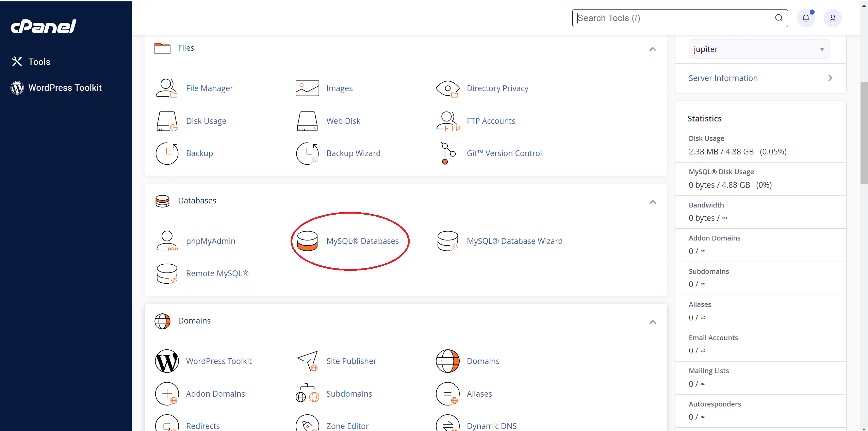Open the phpMyAdmin link
868x431 pixels.
[x=211, y=241]
